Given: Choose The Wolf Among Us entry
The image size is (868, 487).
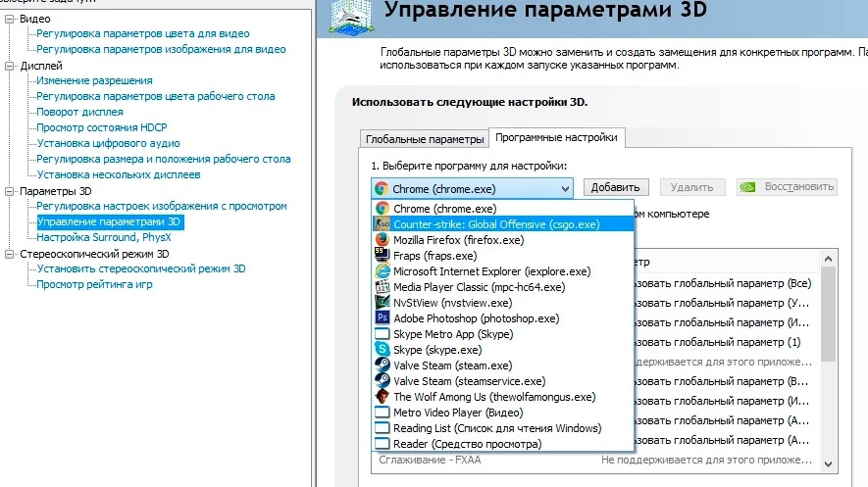Looking at the screenshot, I should point(503,396).
